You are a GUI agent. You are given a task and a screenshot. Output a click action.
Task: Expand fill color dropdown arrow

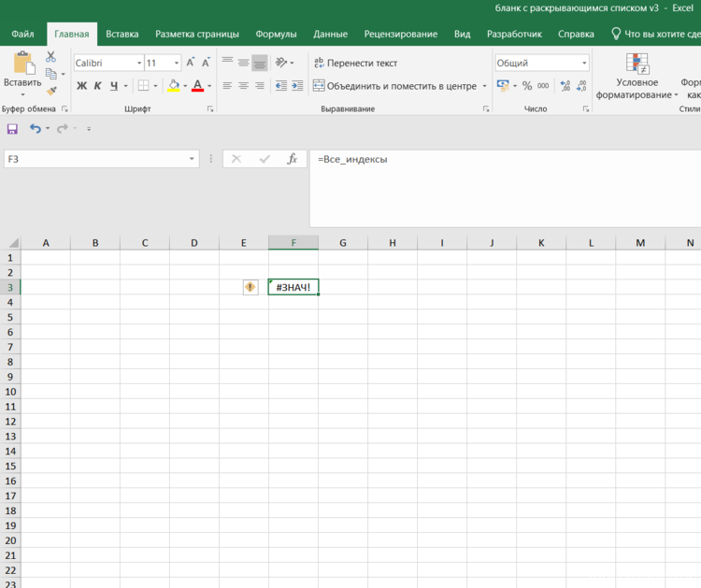(185, 85)
